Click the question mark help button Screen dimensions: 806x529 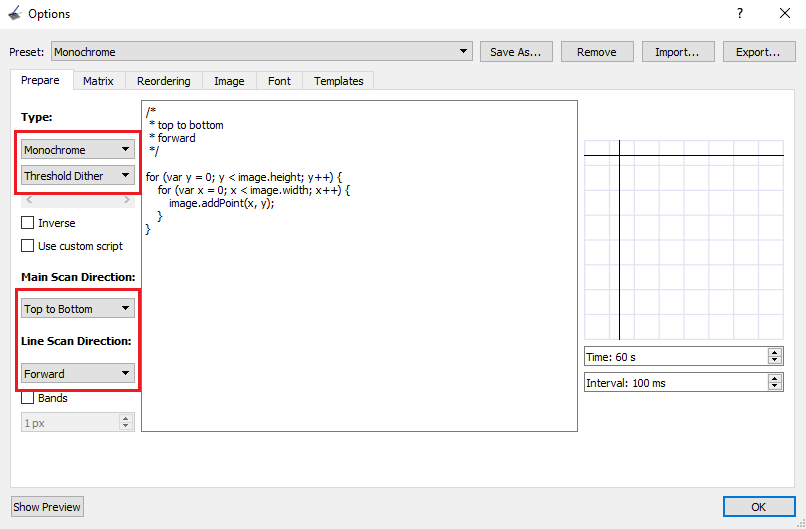[x=740, y=14]
